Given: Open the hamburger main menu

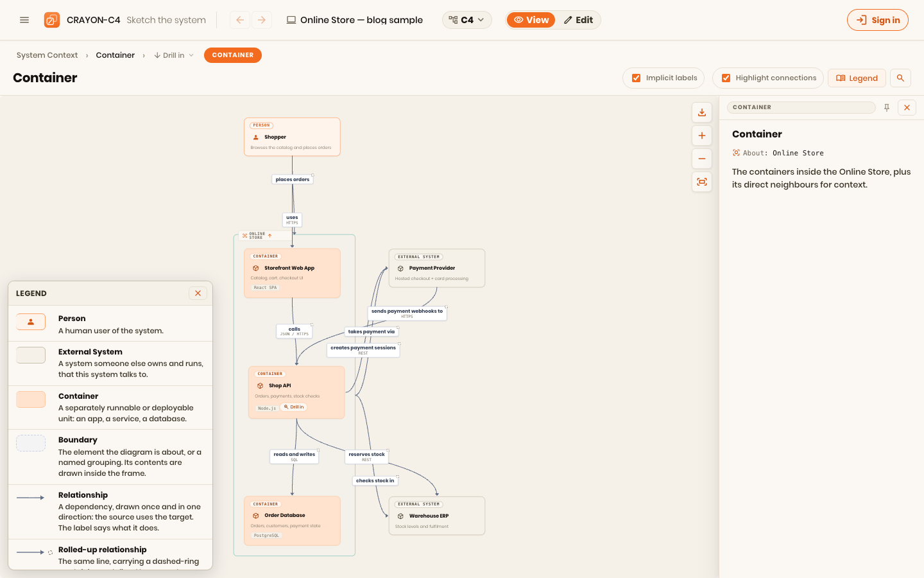Looking at the screenshot, I should coord(24,20).
